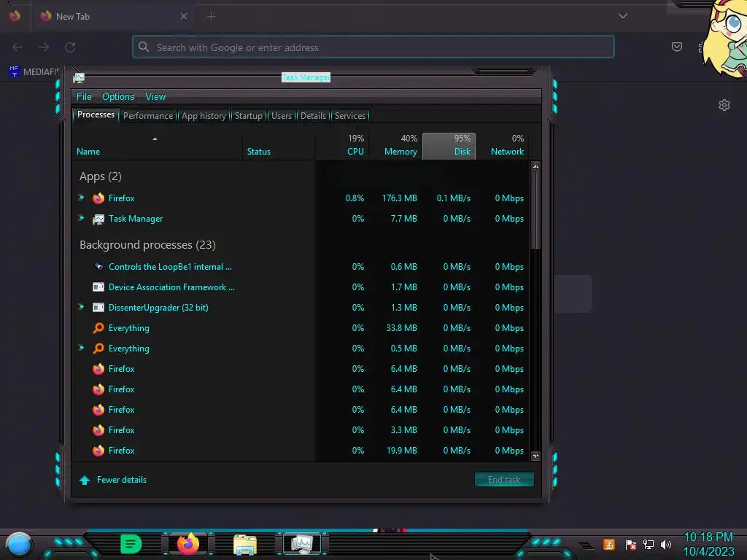Viewport: 747px width, 560px height.
Task: Open the Firefox list all tabs chevron
Action: click(x=623, y=16)
